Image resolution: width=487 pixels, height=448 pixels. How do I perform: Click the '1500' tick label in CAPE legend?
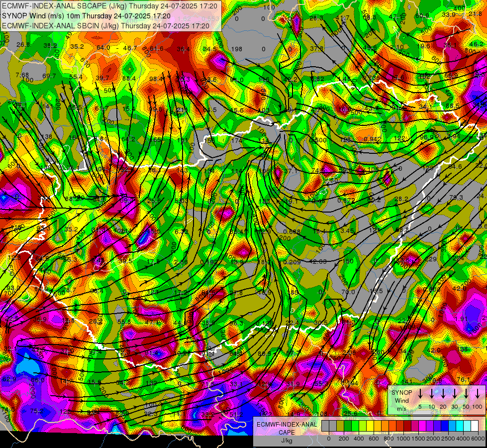pyautogui.click(x=418, y=439)
